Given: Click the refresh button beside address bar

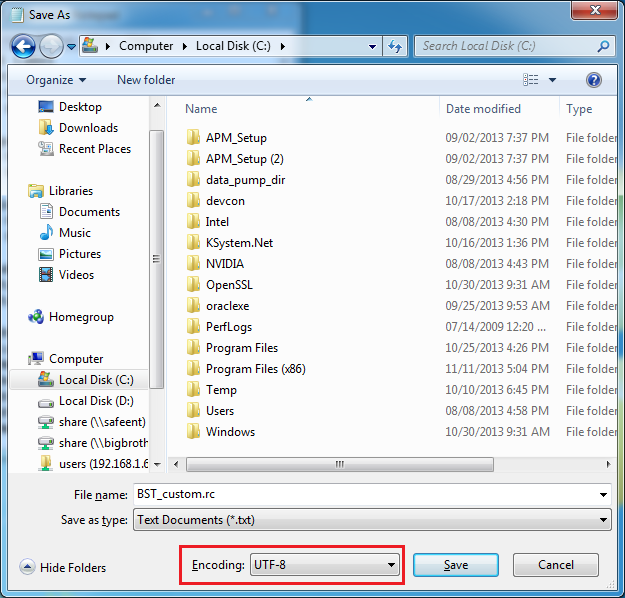Looking at the screenshot, I should (394, 46).
